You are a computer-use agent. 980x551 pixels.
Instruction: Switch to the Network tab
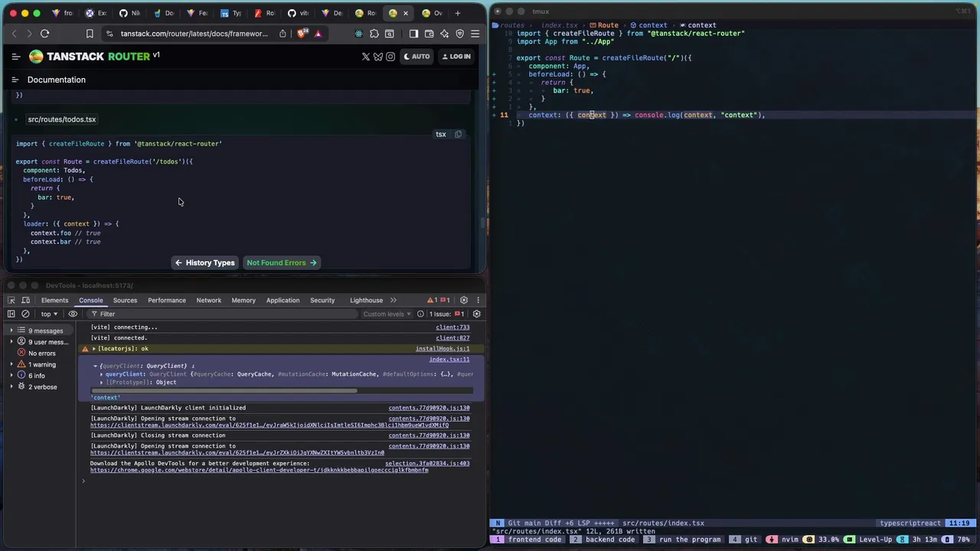coord(208,300)
